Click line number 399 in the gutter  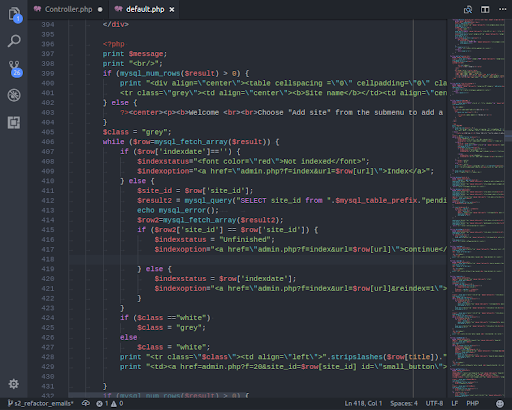coord(48,73)
